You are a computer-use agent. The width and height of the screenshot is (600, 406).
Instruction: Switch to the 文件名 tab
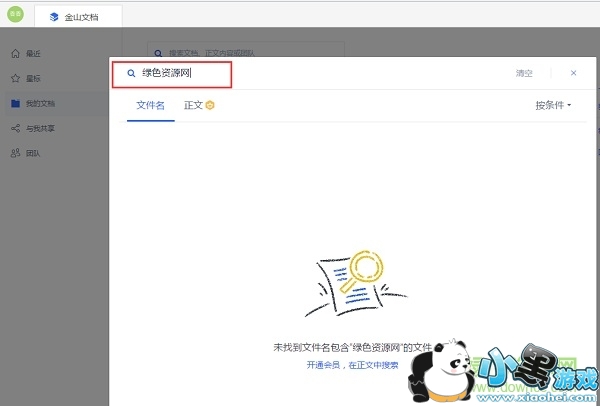pyautogui.click(x=150, y=105)
